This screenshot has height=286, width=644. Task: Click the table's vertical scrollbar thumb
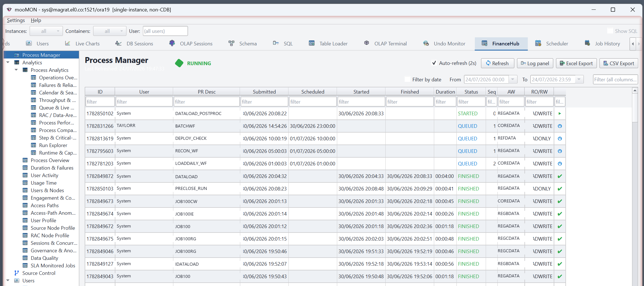coord(635,108)
